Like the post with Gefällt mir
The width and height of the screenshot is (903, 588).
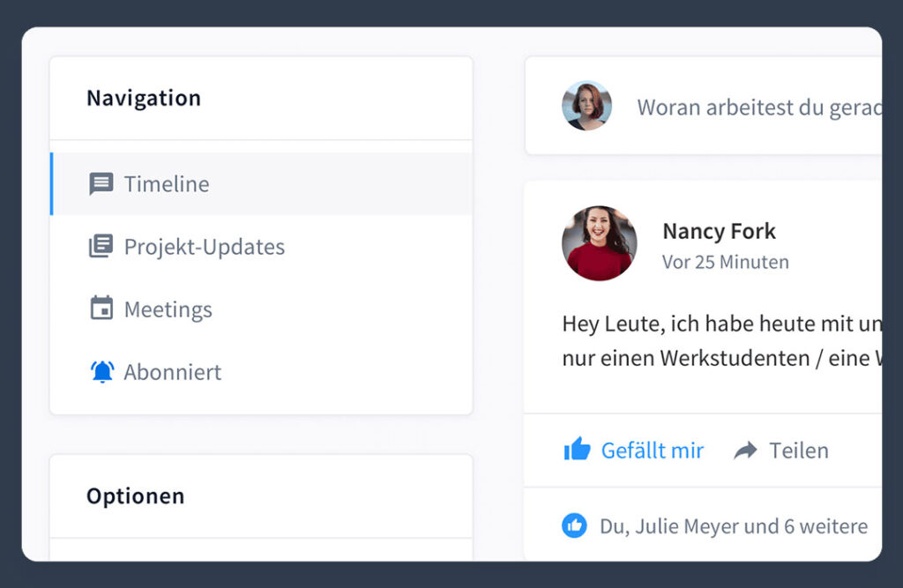pyautogui.click(x=633, y=450)
